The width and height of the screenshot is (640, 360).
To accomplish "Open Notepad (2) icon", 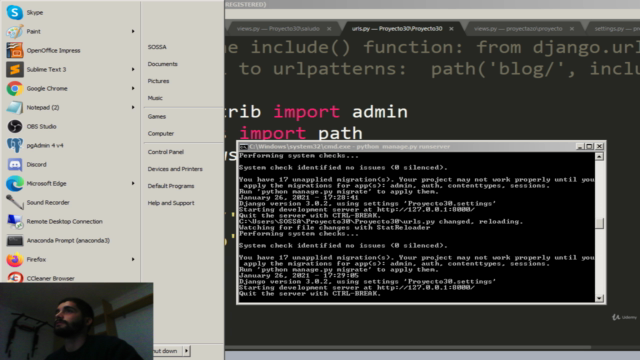I will coord(15,107).
